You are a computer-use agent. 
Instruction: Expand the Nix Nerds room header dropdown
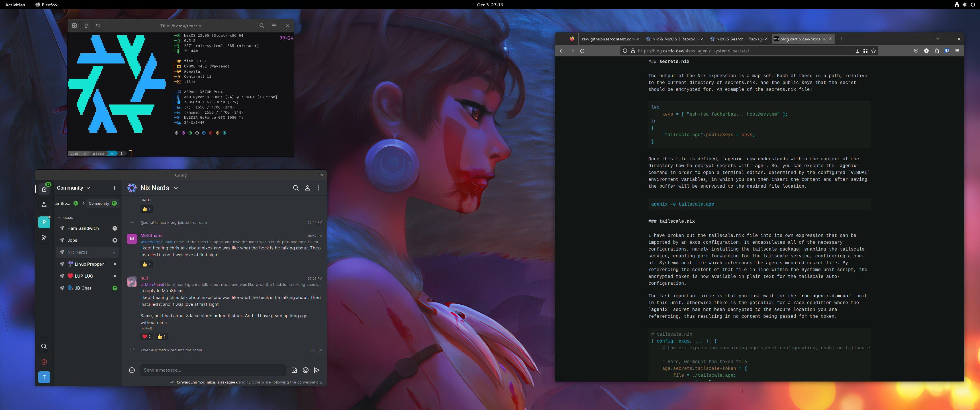[176, 188]
